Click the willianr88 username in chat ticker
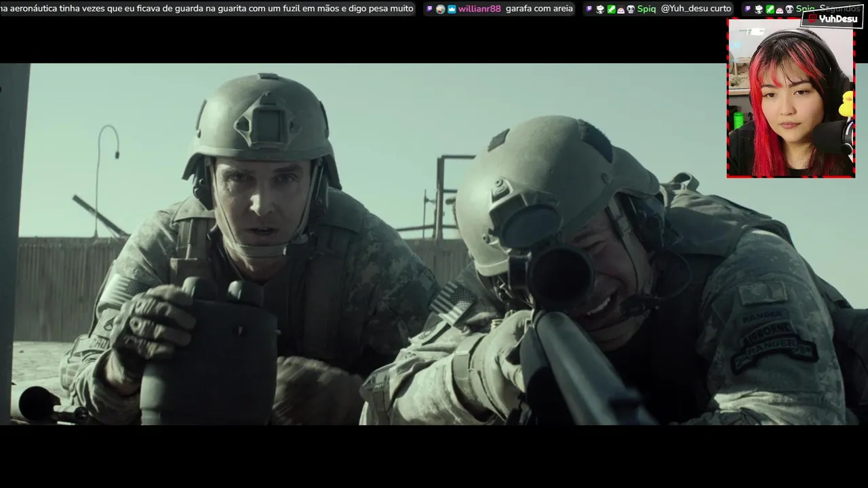Screen dimensions: 868x488 (479, 9)
